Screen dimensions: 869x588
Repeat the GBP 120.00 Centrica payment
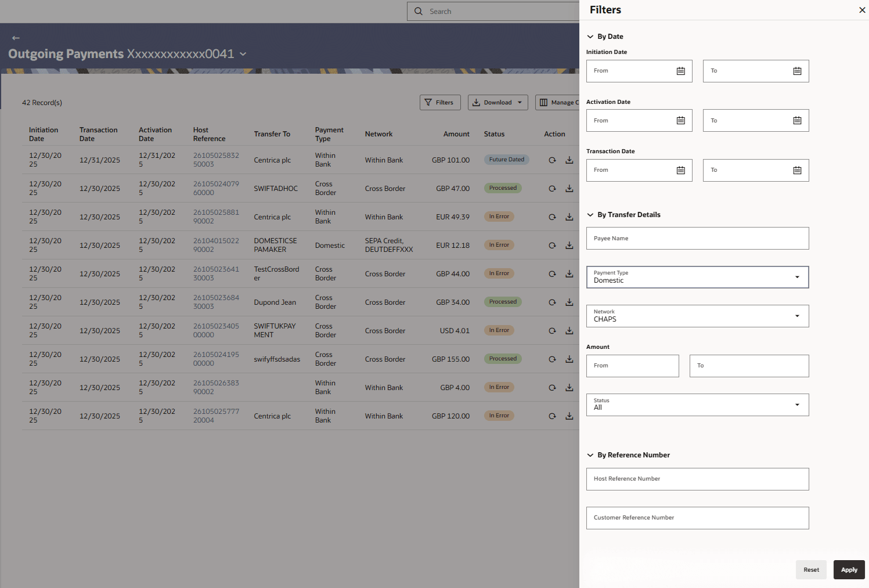pos(552,416)
